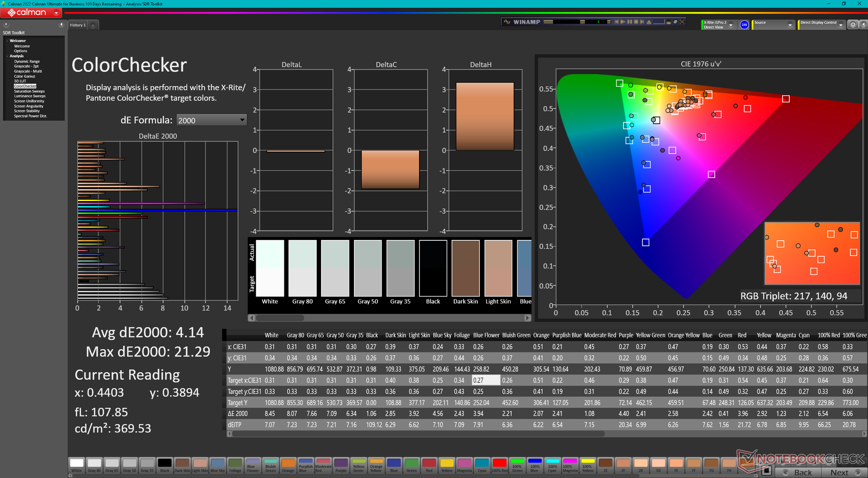This screenshot has width=868, height=478.
Task: Open Screen Uniformity page
Action: pos(29,101)
